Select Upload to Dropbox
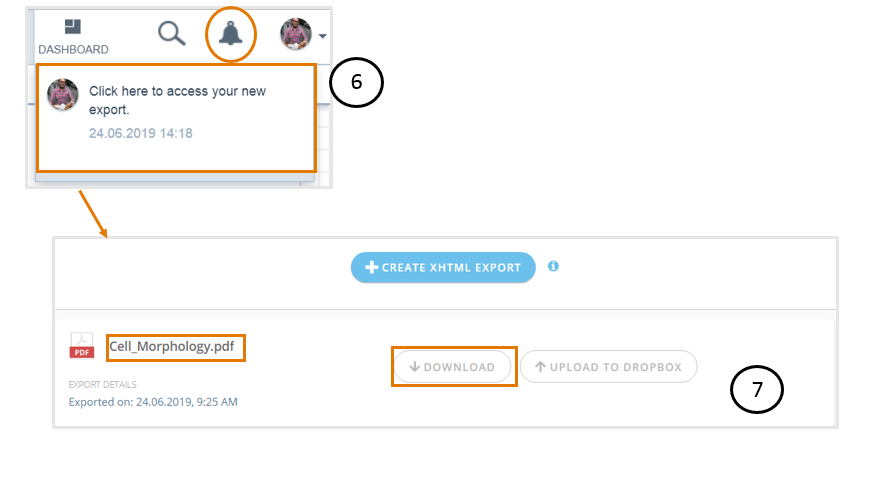Viewport: 886px width, 492px height. (609, 367)
